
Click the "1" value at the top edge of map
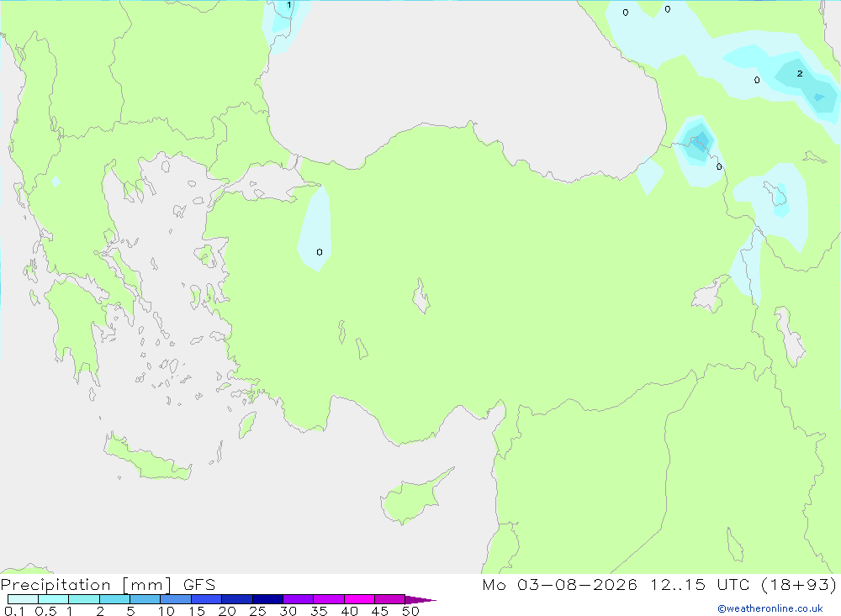pyautogui.click(x=289, y=5)
